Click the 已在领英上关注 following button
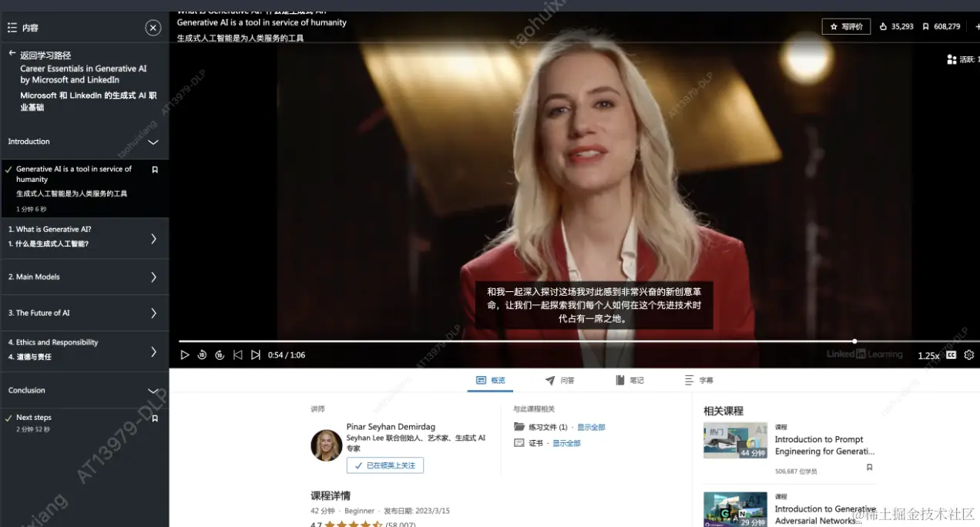 (x=385, y=465)
